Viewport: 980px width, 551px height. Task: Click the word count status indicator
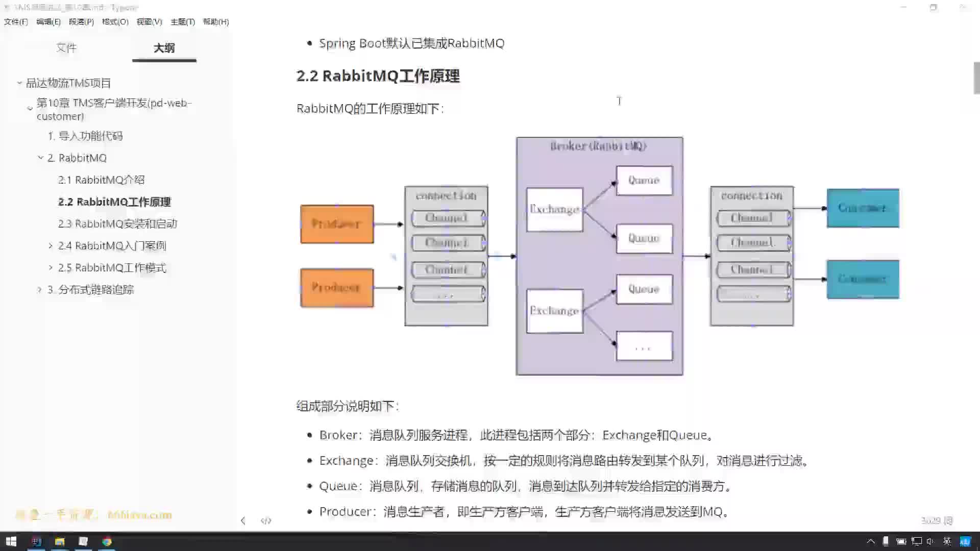coord(937,520)
